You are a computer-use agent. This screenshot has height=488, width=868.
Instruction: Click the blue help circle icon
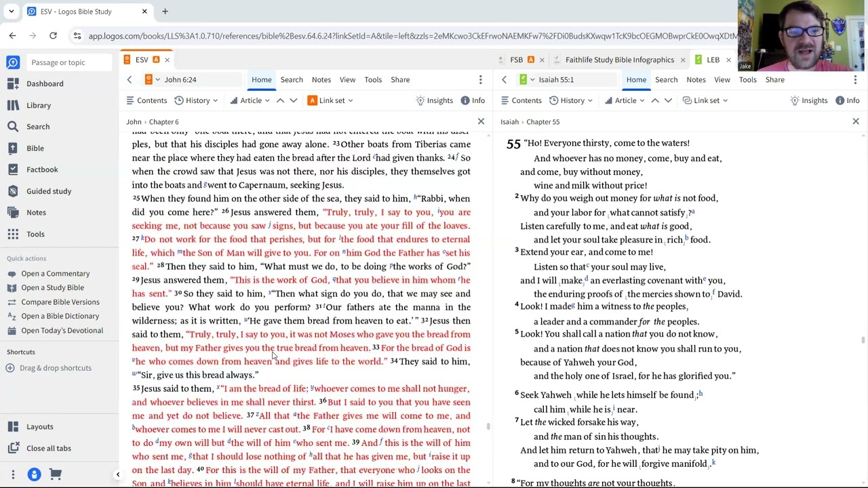[x=34, y=474]
